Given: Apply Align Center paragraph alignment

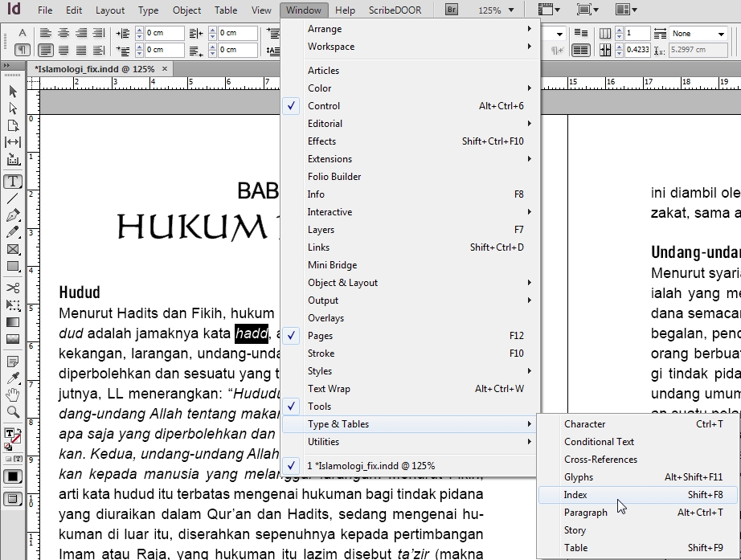Looking at the screenshot, I should click(x=63, y=33).
